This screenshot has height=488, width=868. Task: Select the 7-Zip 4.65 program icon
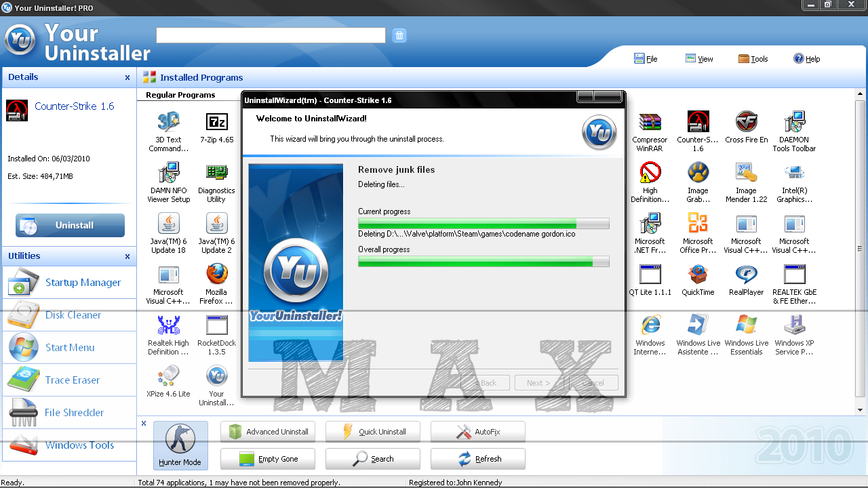pos(216,122)
